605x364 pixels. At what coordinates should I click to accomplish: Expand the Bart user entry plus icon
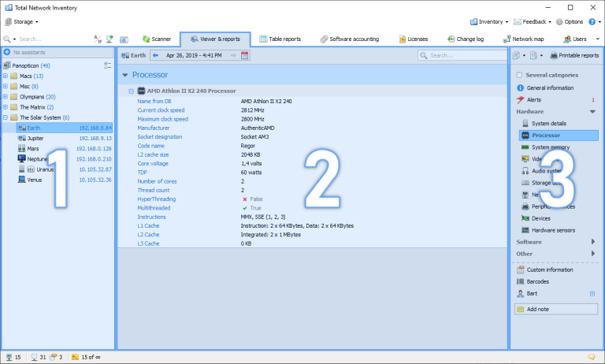592,294
